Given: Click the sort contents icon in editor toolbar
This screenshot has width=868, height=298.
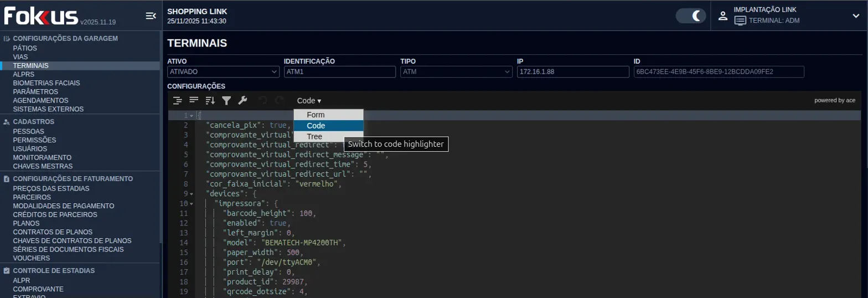Looking at the screenshot, I should click(210, 100).
